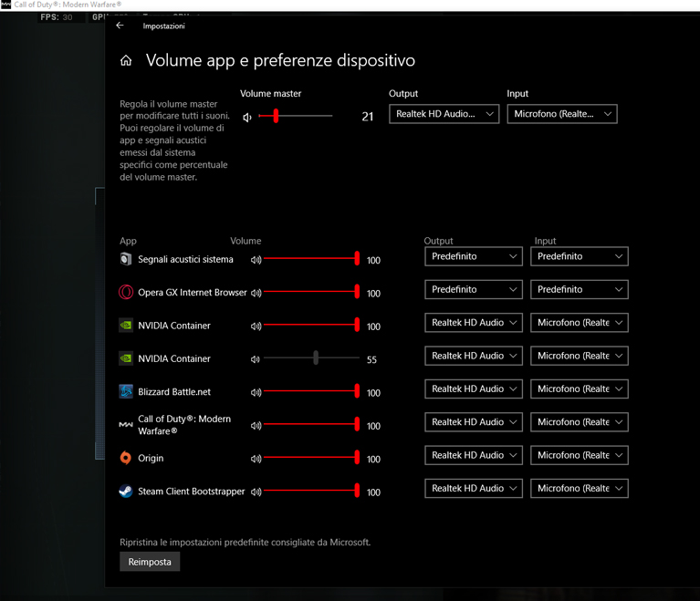
Task: Click the Impostazioni window title
Action: coord(164,26)
